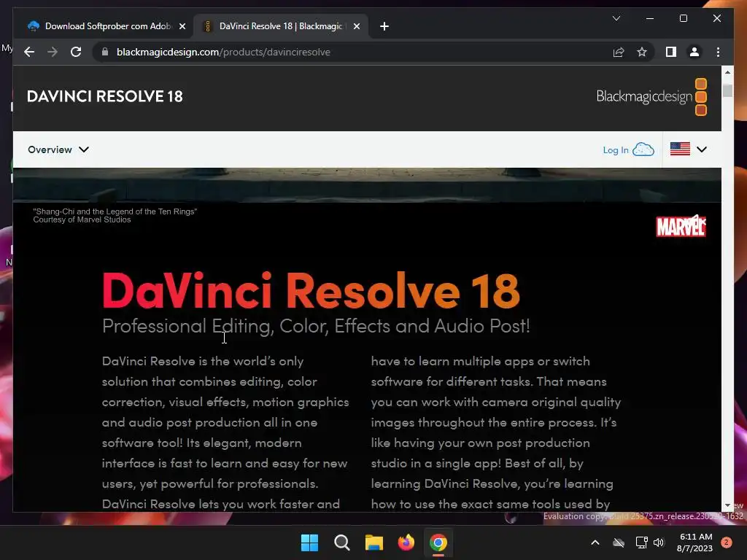Open the browser side panel icon
Image resolution: width=747 pixels, height=560 pixels.
coord(671,52)
